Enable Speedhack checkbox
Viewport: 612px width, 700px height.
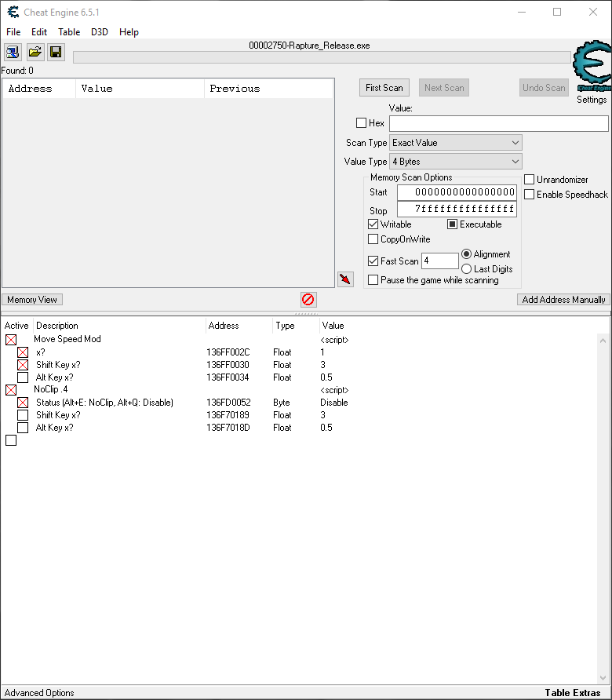[x=529, y=195]
